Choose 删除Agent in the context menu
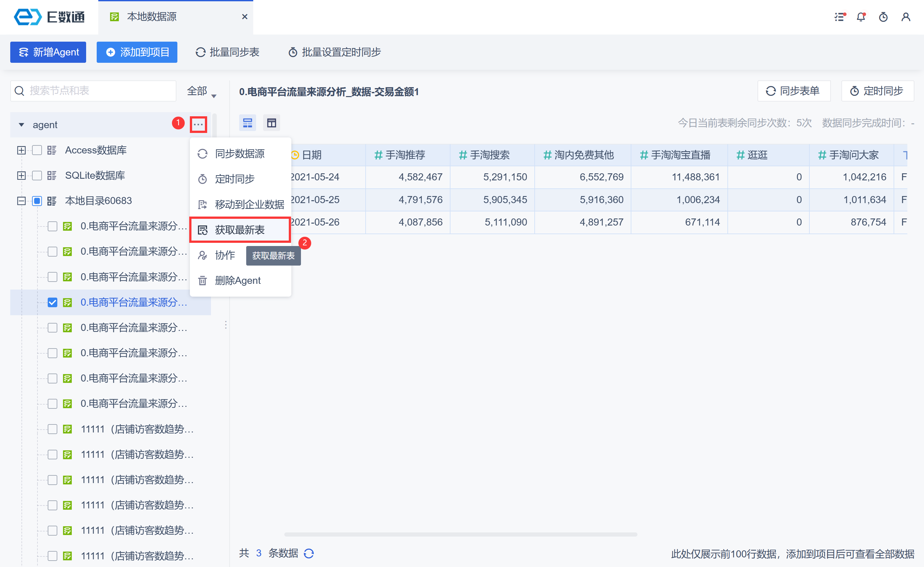The image size is (924, 567). [237, 280]
